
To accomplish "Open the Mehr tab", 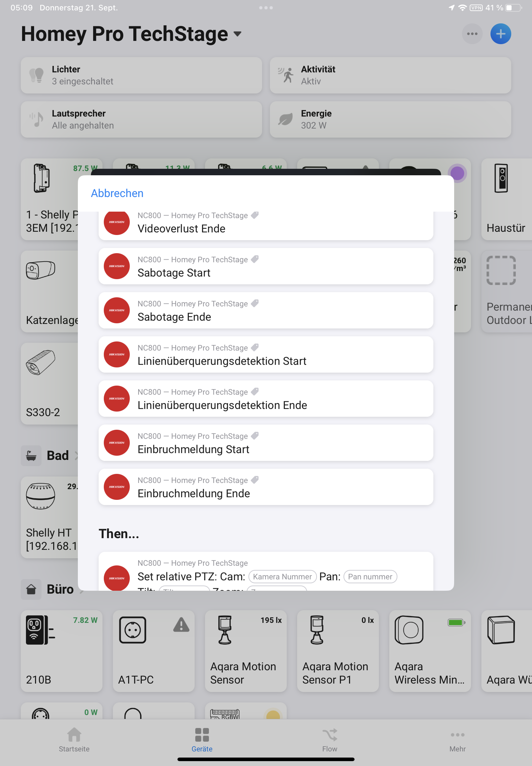I will tap(457, 740).
